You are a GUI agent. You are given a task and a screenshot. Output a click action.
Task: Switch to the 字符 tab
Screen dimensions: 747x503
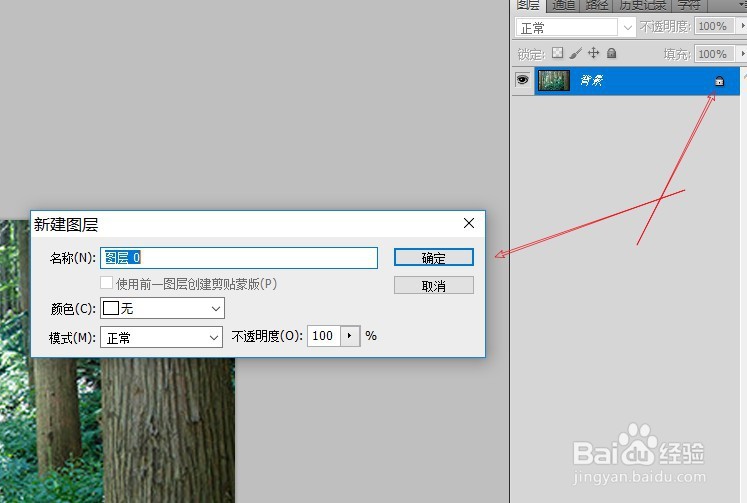[689, 5]
